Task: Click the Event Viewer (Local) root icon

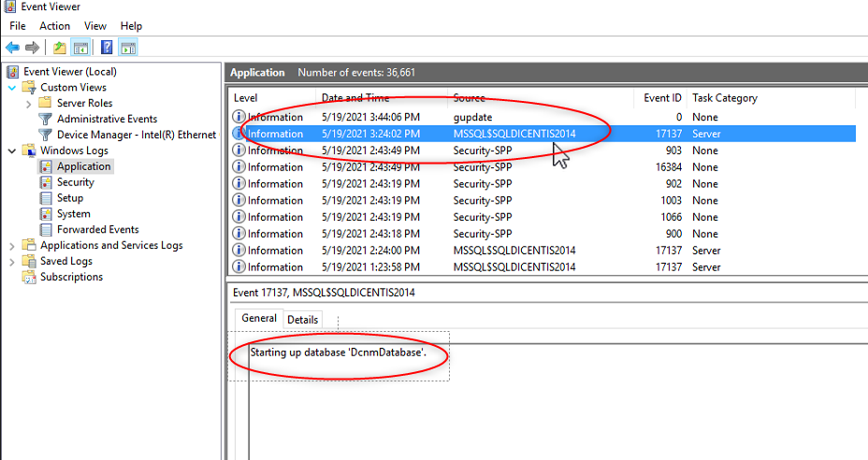Action: 13,71
